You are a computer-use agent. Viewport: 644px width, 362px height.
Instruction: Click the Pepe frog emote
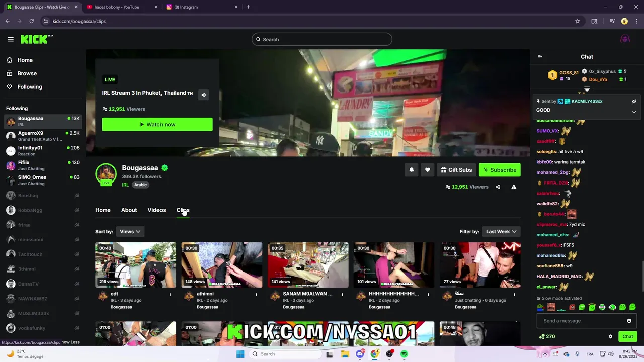[541, 307]
